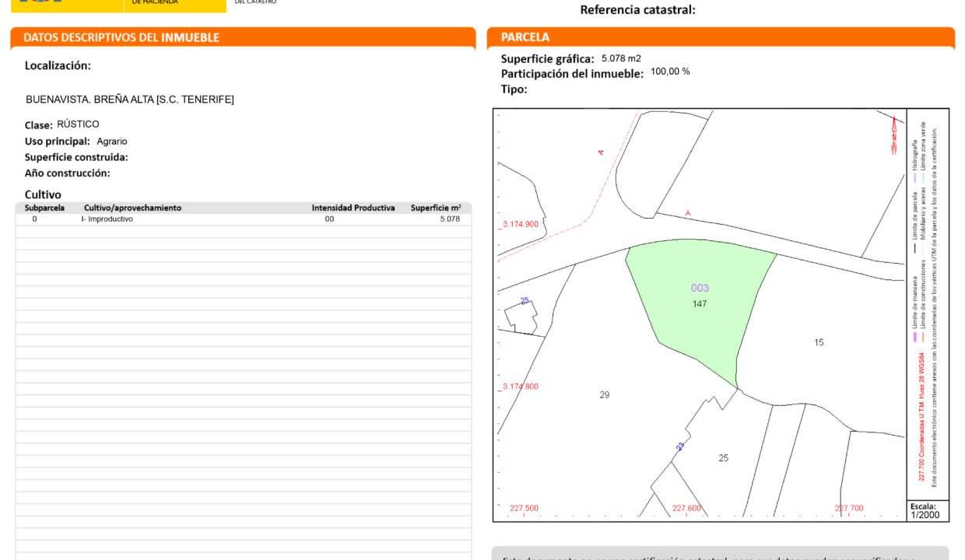The height and width of the screenshot is (560, 965).
Task: Click the 'RÚSTICO' class value
Action: coord(78,124)
